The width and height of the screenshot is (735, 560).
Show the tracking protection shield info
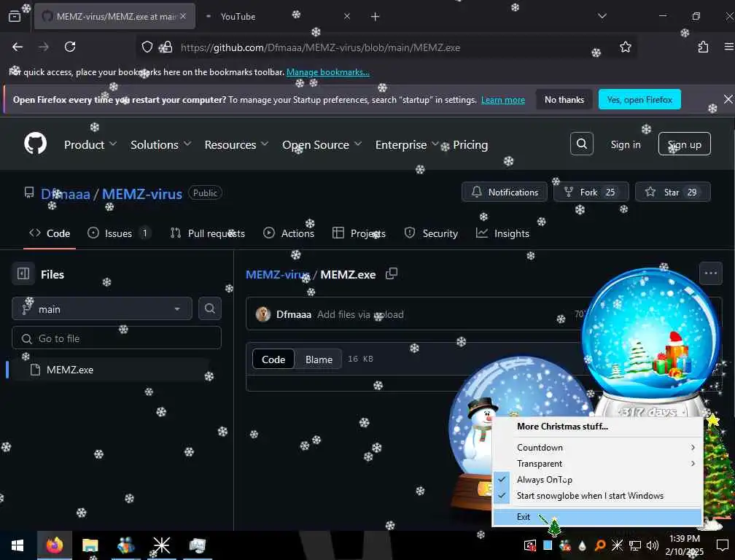(x=147, y=47)
